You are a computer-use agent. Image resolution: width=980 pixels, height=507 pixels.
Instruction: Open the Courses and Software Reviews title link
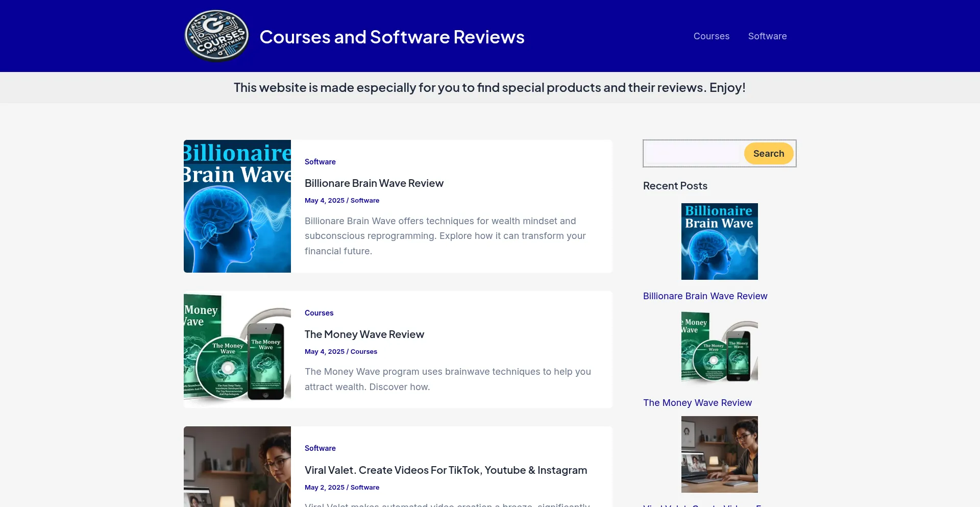[392, 37]
